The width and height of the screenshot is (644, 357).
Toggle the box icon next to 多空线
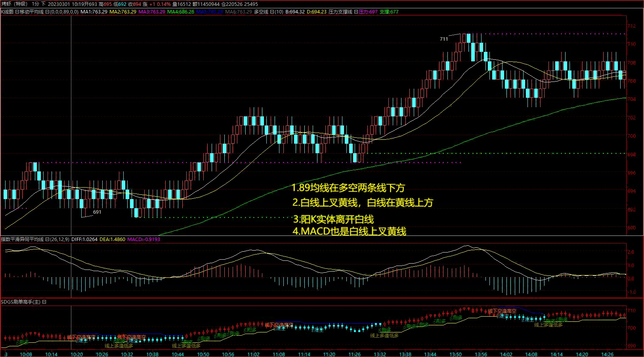(x=272, y=12)
